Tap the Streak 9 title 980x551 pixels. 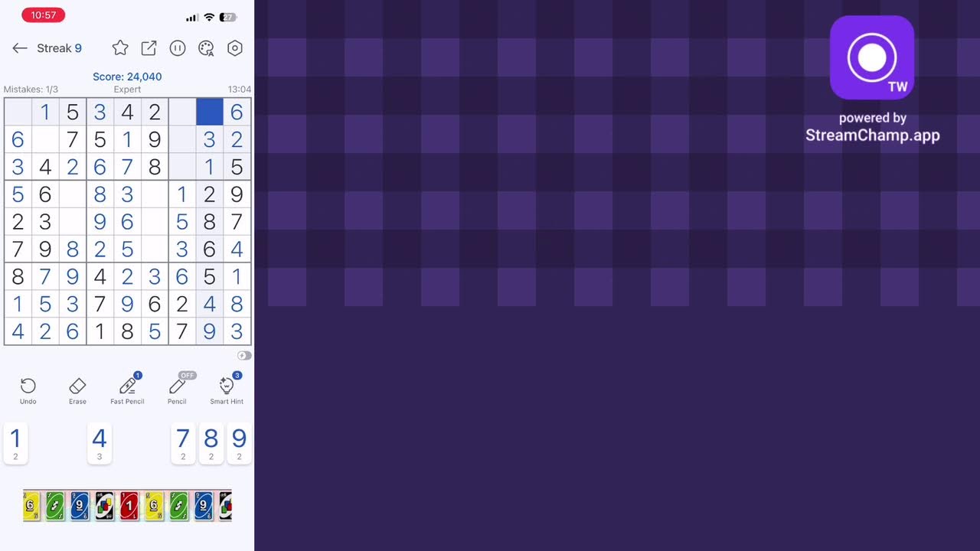point(59,48)
